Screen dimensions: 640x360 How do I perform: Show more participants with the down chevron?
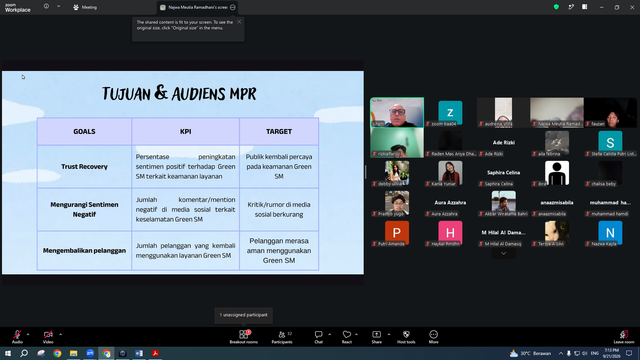tap(503, 253)
